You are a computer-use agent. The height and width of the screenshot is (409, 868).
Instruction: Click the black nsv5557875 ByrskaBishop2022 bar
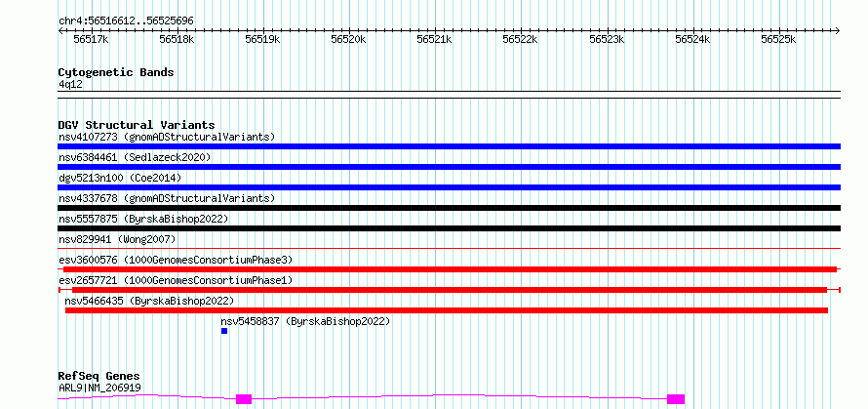449,228
